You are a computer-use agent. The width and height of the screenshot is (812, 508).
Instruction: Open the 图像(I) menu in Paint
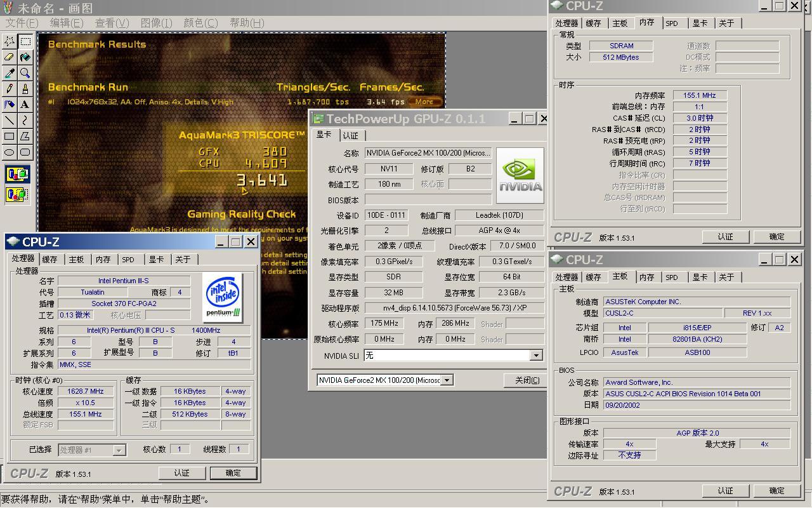(x=156, y=23)
